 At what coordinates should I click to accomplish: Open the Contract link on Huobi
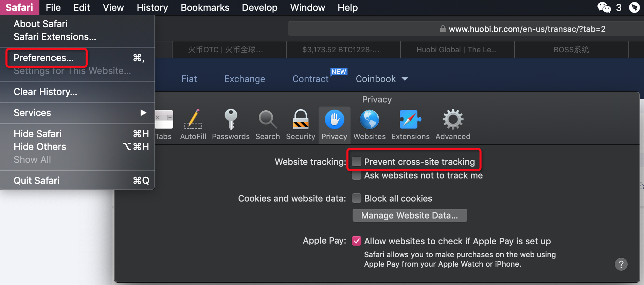click(x=310, y=79)
